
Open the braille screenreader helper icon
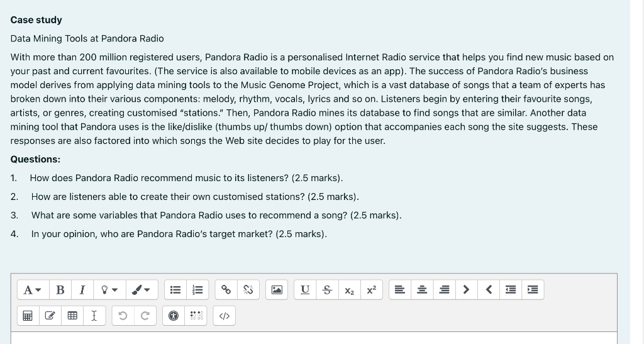coord(196,316)
